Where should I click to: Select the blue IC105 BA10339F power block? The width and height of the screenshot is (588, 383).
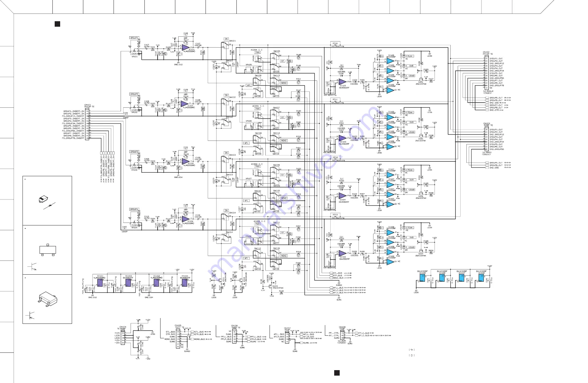tap(422, 277)
